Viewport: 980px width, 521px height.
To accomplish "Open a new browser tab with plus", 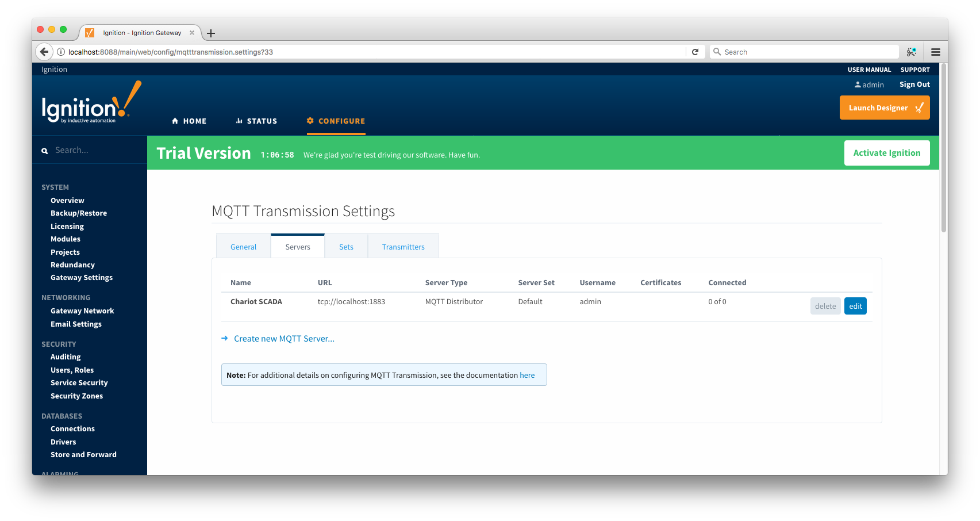I will (211, 33).
